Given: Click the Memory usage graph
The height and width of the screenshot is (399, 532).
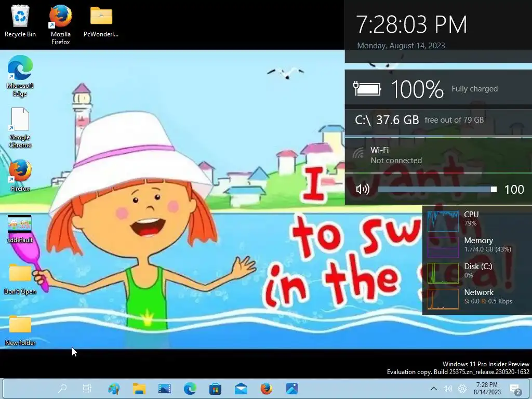Looking at the screenshot, I should coord(443,247).
